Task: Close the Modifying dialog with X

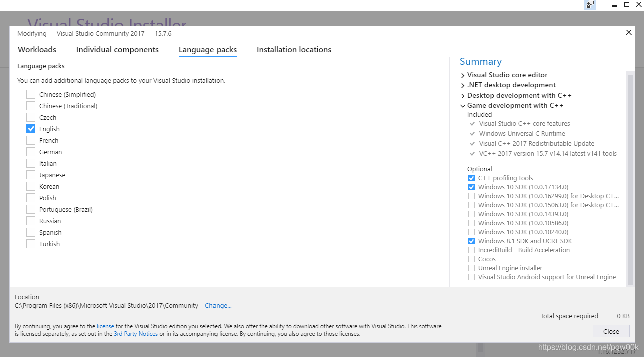Action: [x=629, y=32]
